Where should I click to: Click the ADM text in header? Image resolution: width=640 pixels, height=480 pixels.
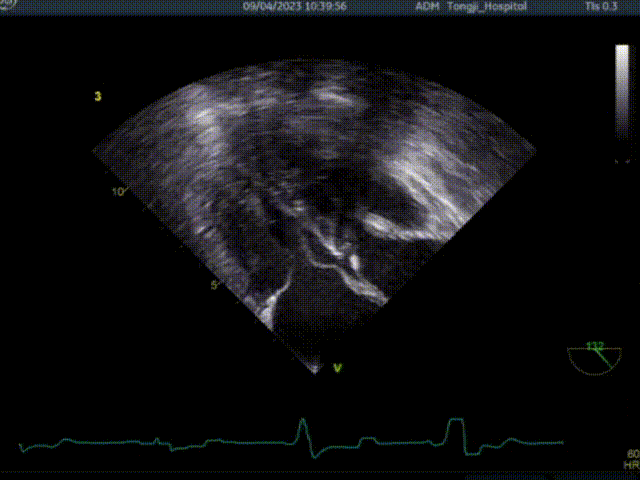[x=427, y=6]
